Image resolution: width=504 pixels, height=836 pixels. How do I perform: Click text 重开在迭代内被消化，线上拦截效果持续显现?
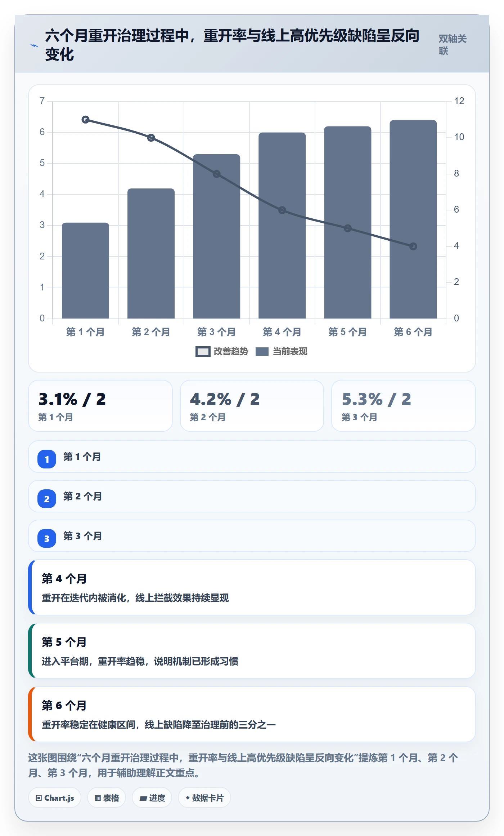tap(135, 598)
